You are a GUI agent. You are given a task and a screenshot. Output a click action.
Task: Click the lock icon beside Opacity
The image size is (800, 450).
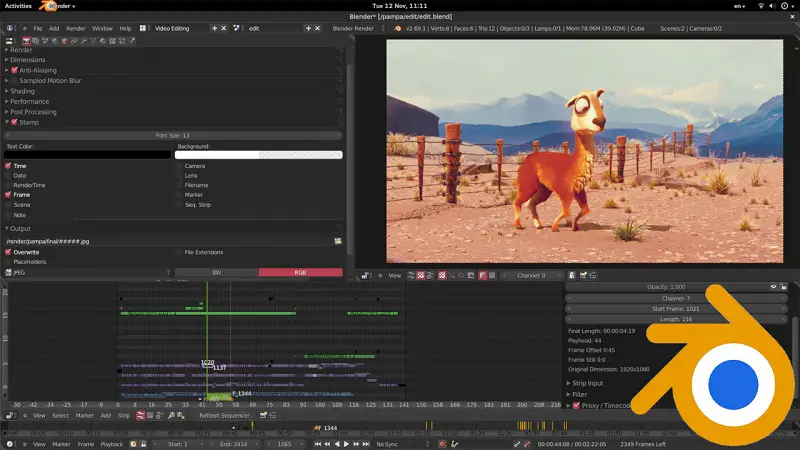click(x=784, y=287)
